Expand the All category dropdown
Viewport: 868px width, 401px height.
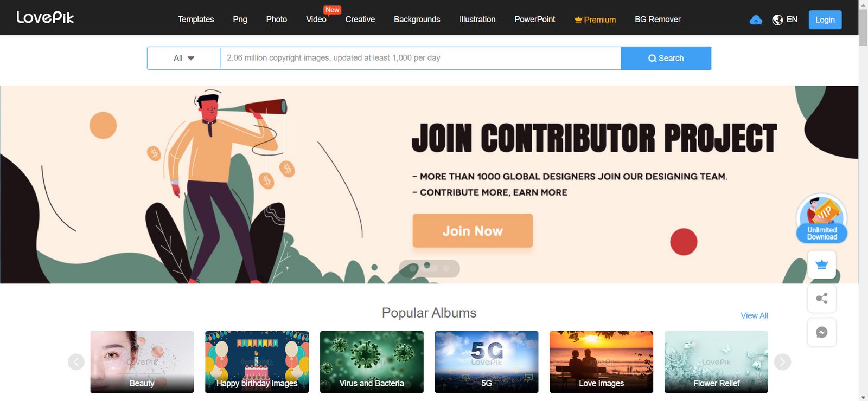pos(184,58)
